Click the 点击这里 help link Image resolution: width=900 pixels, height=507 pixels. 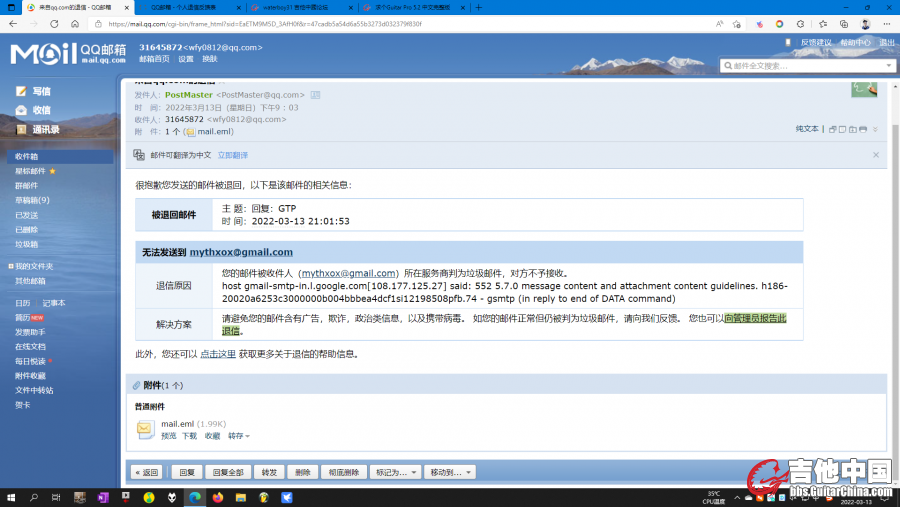(218, 354)
